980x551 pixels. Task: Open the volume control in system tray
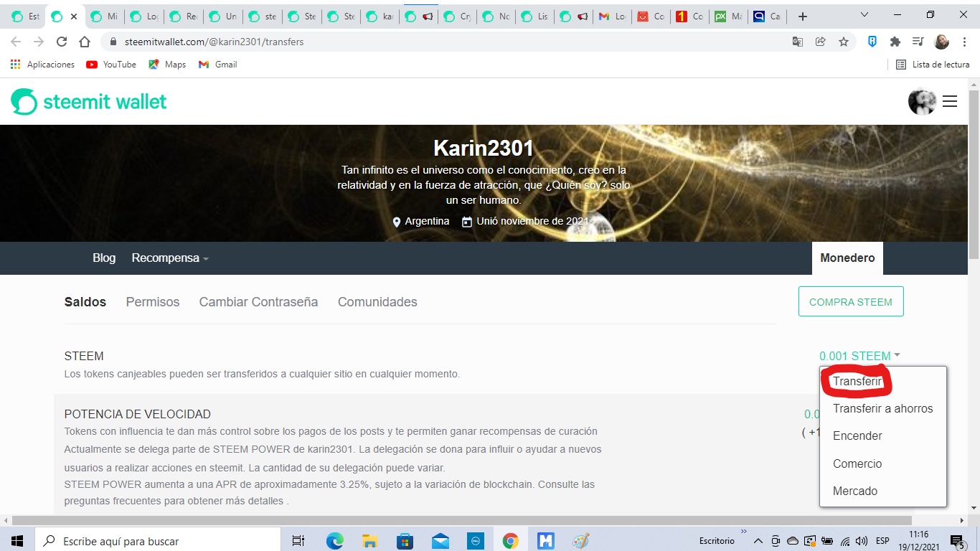[x=862, y=541]
